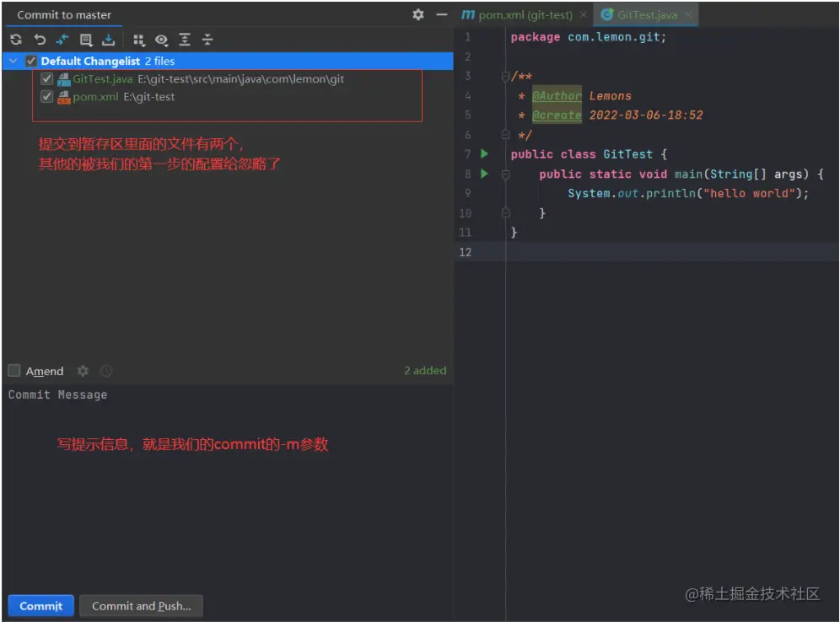Click the 'hello world' string literal
840x622 pixels.
tap(749, 193)
